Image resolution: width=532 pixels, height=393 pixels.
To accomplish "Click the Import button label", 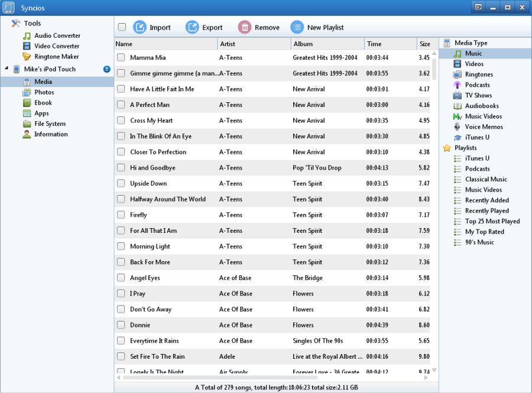I will click(x=160, y=27).
